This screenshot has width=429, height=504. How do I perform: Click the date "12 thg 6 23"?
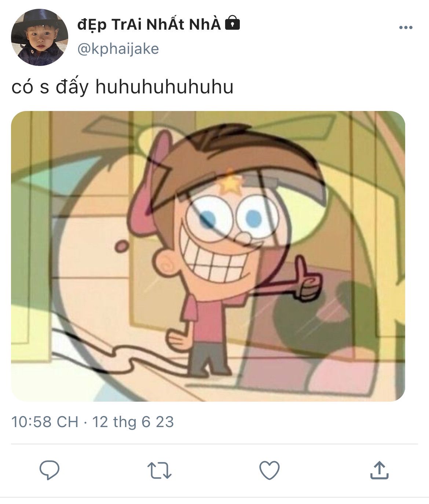pyautogui.click(x=133, y=422)
